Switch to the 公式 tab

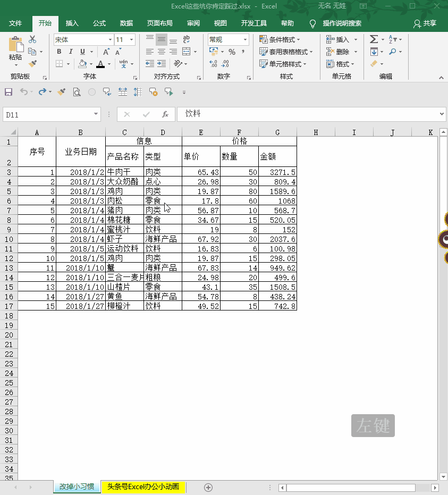pos(99,23)
